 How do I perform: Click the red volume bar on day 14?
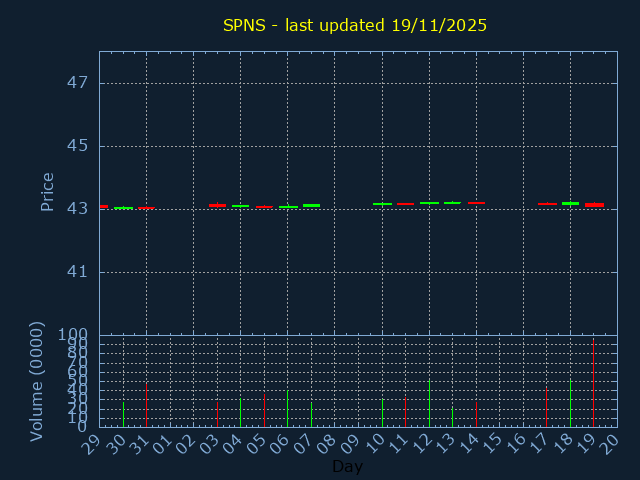(476, 414)
